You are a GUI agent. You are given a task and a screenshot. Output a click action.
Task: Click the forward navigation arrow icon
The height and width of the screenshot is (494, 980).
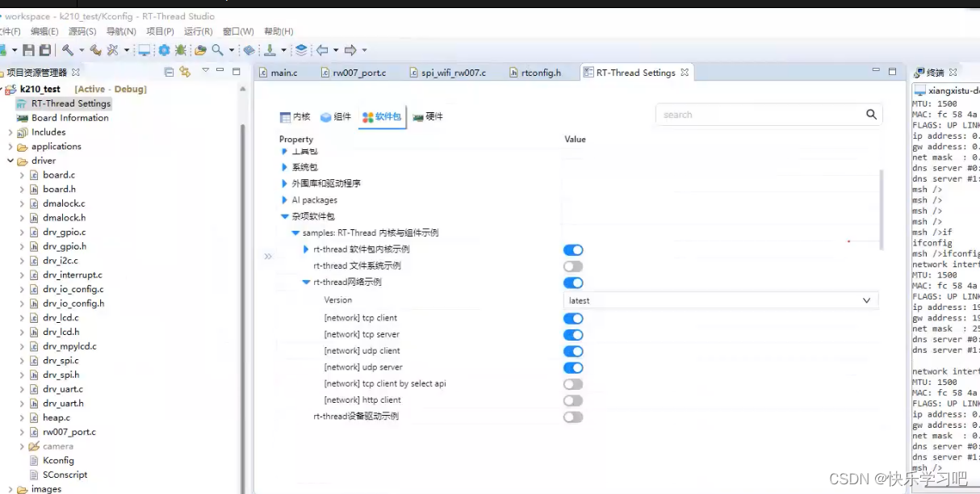[350, 50]
